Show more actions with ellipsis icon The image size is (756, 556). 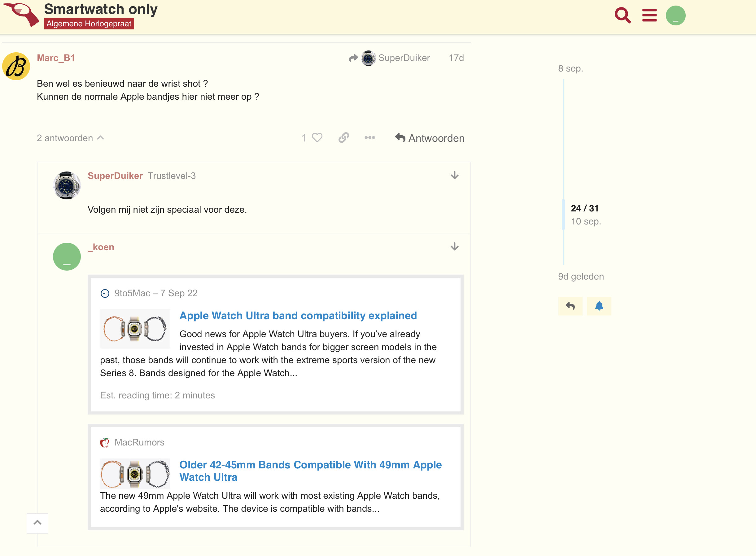pos(370,138)
